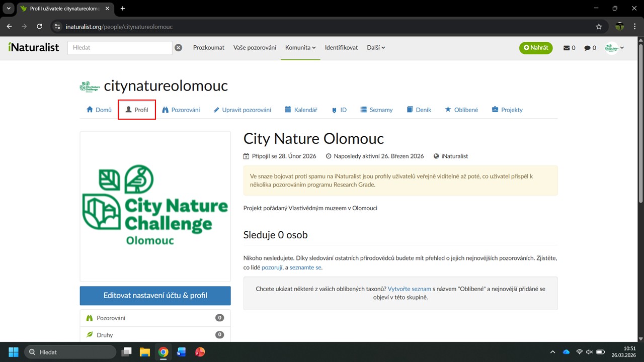Click the iNaturalist logo in header
This screenshot has height=362, width=644.
pos(34,47)
